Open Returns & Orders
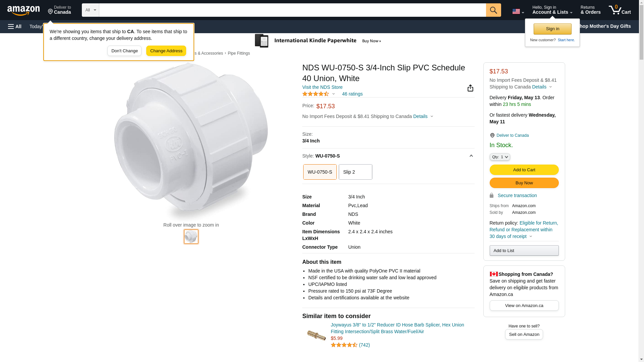The width and height of the screenshot is (644, 362). [x=590, y=10]
